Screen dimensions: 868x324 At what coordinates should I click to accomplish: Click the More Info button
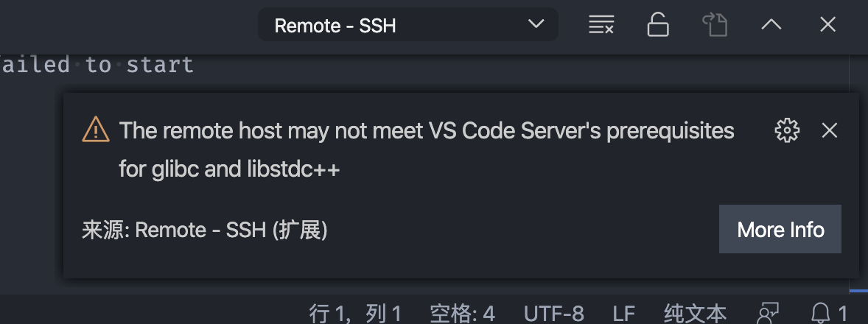pos(780,230)
